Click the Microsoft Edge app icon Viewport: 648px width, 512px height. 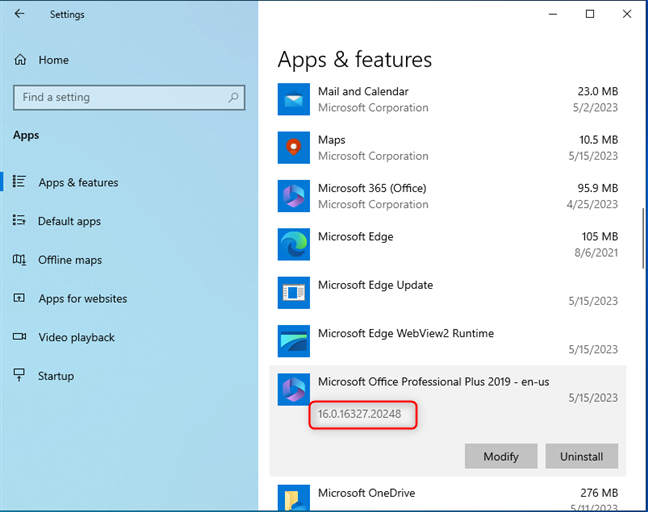point(293,244)
